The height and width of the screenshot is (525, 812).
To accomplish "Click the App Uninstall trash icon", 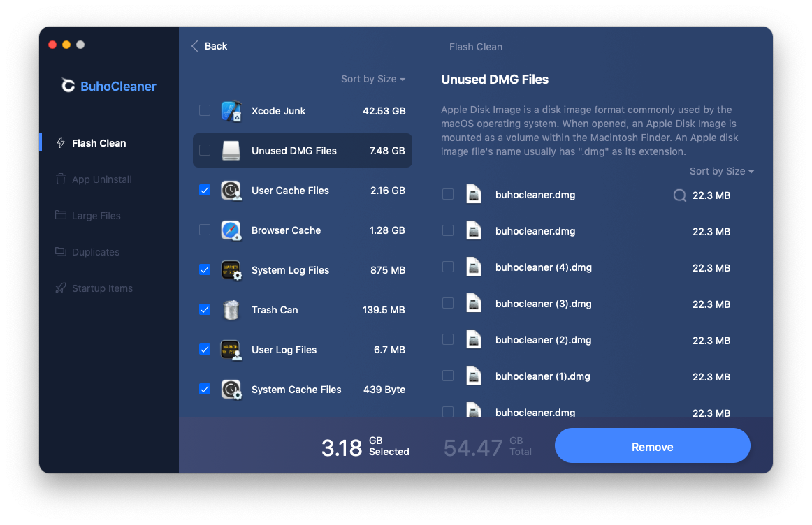I will [61, 179].
